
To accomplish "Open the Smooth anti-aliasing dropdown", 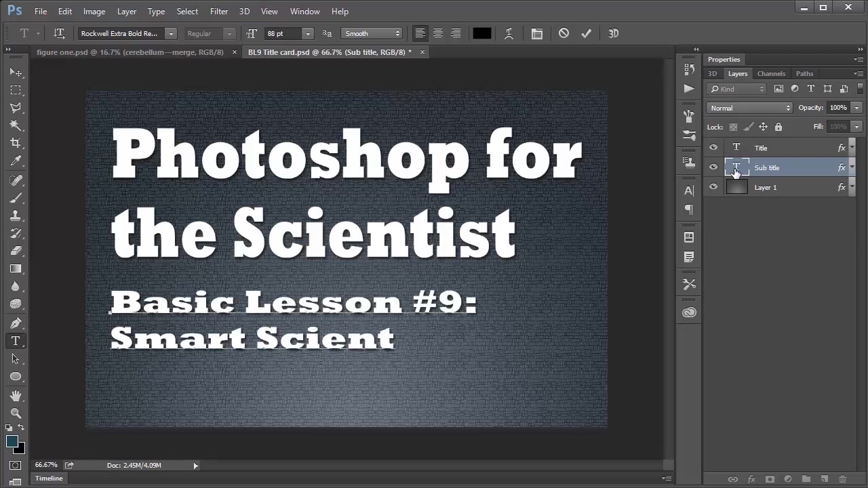I will pos(372,33).
